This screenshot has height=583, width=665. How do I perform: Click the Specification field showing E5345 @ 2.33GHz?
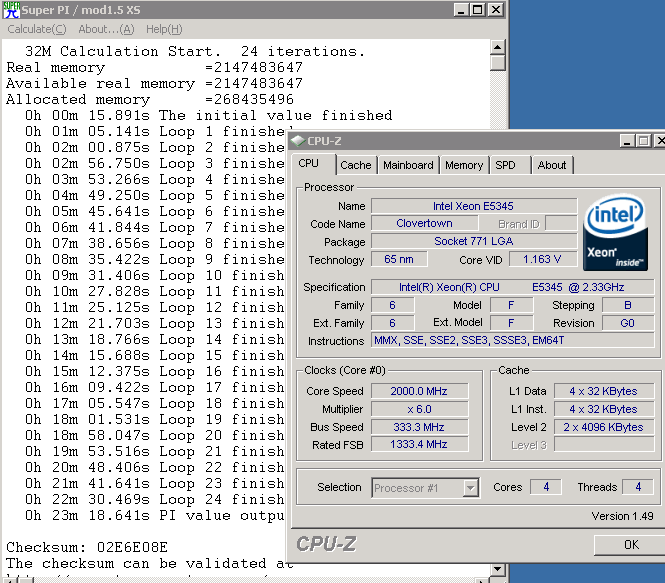(512, 287)
